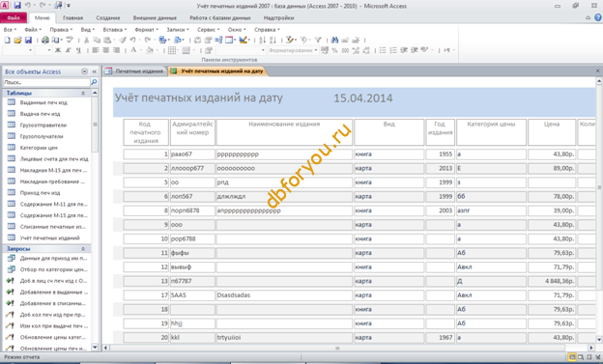Screen dimensions: 603x364
Task: Click the Поиск search field
Action: [x=46, y=82]
